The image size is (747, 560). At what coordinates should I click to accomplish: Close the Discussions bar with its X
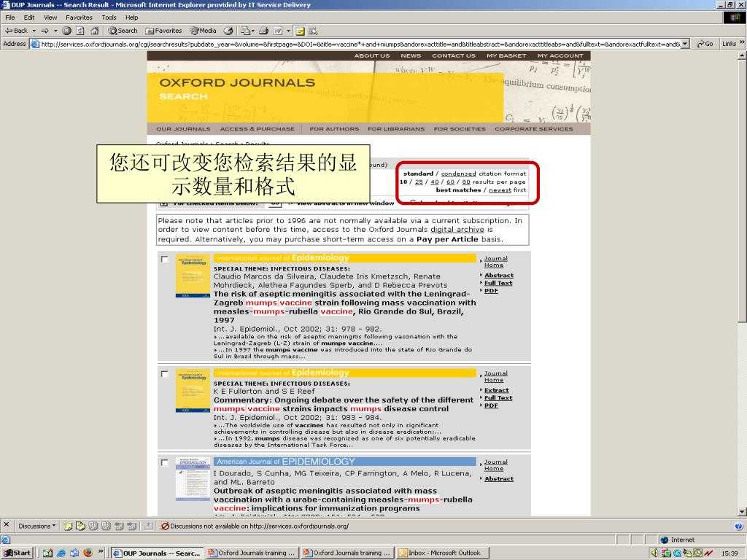[x=6, y=525]
